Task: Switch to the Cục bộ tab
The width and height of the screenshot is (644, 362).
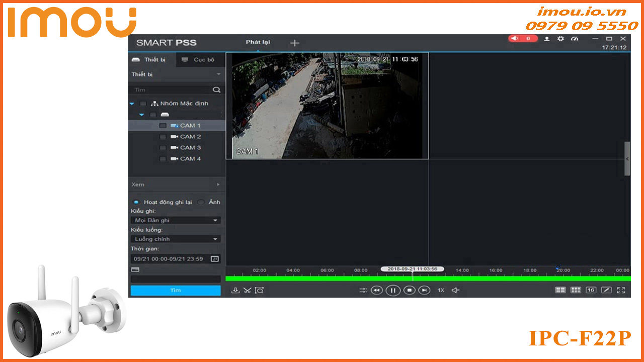Action: pyautogui.click(x=199, y=59)
